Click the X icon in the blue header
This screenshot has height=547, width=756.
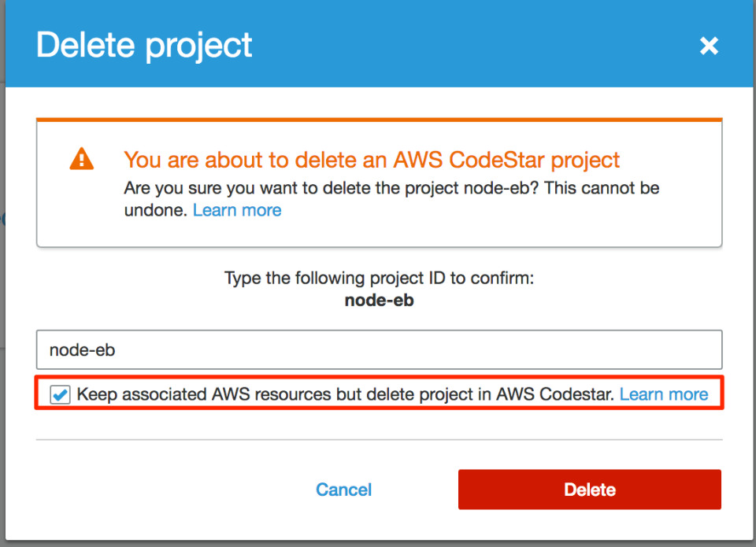(709, 46)
